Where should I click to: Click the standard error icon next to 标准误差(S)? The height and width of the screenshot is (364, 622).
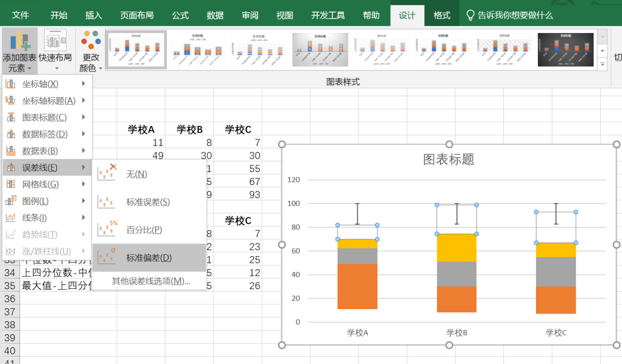106,202
